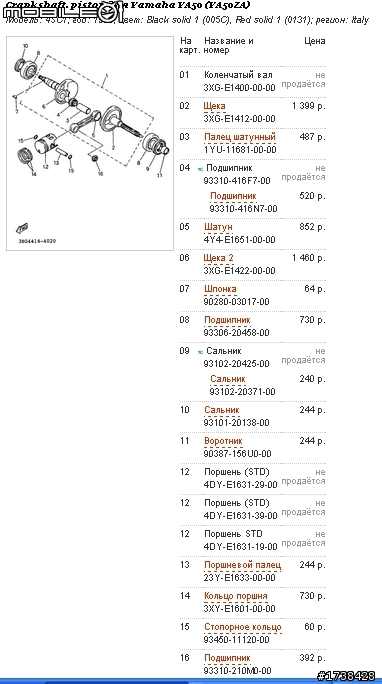The height and width of the screenshot is (684, 382).
Task: Click the small icon beside Подшипник row 04
Action: (x=200, y=169)
